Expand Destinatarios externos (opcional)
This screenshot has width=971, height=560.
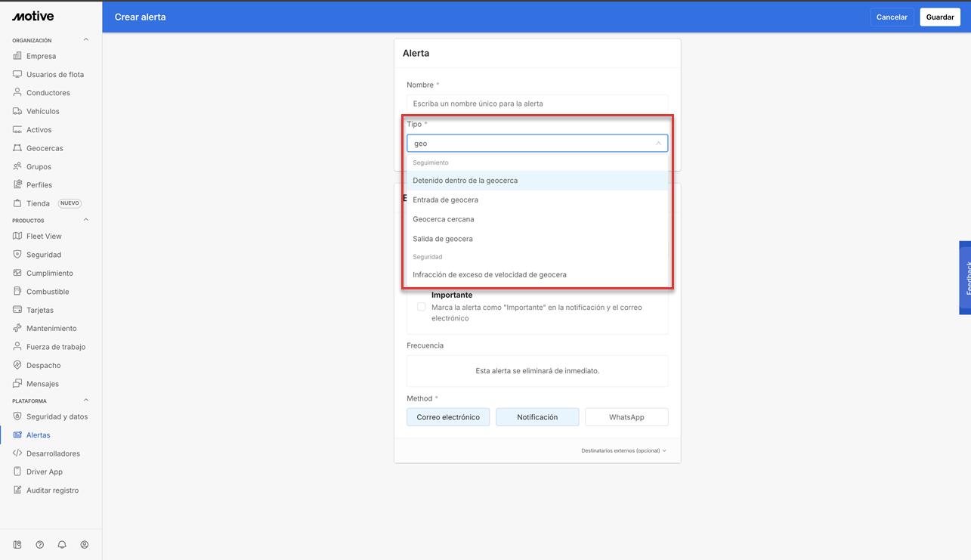pyautogui.click(x=623, y=450)
